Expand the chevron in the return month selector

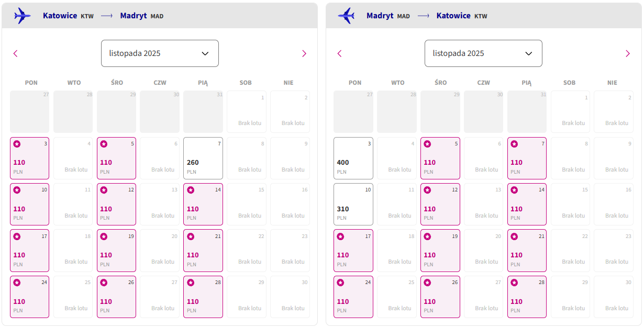[x=529, y=53]
